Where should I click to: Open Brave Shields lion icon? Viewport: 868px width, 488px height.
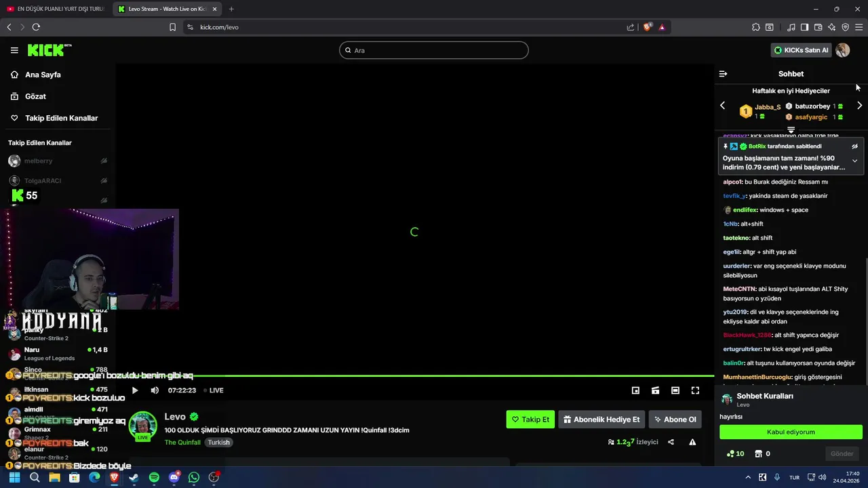pyautogui.click(x=648, y=27)
